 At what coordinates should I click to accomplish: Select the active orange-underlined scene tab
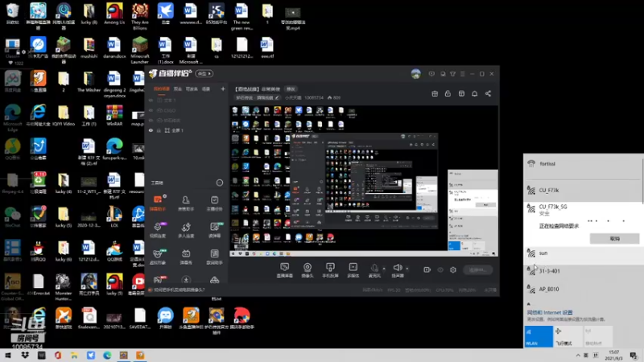tap(162, 89)
